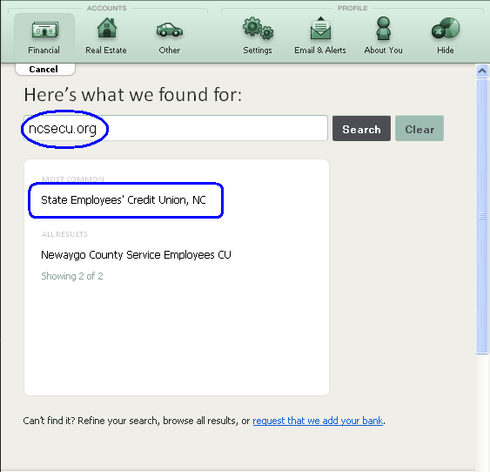
Task: Click the Hide pie chart icon
Action: [x=445, y=28]
